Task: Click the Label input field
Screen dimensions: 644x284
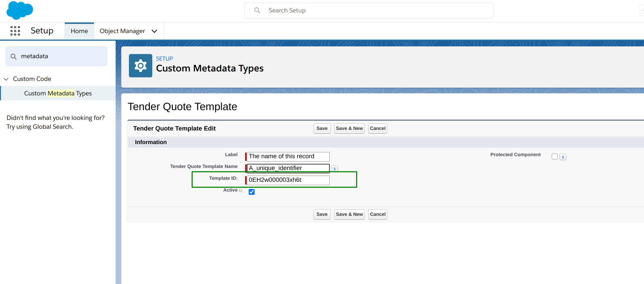Action: (288, 156)
